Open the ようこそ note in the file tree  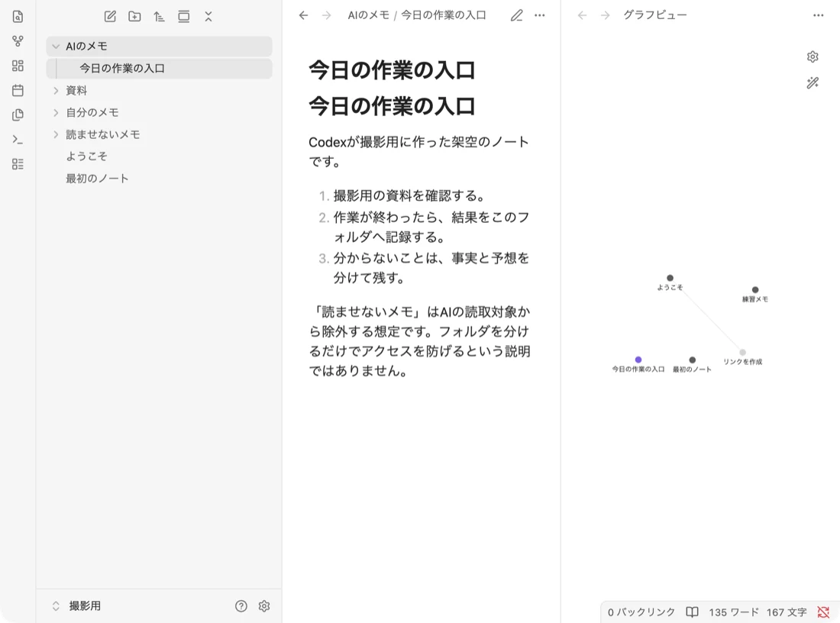(x=159, y=157)
